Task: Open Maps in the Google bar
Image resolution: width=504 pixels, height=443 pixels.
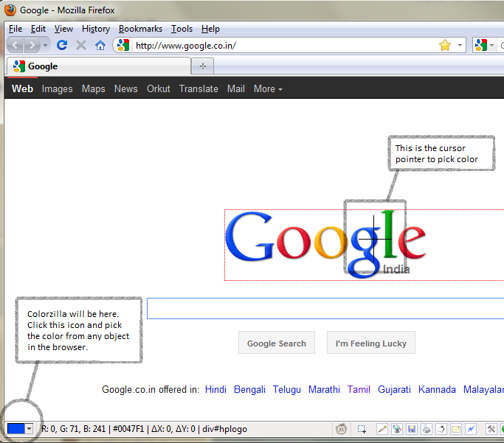Action: pyautogui.click(x=93, y=89)
